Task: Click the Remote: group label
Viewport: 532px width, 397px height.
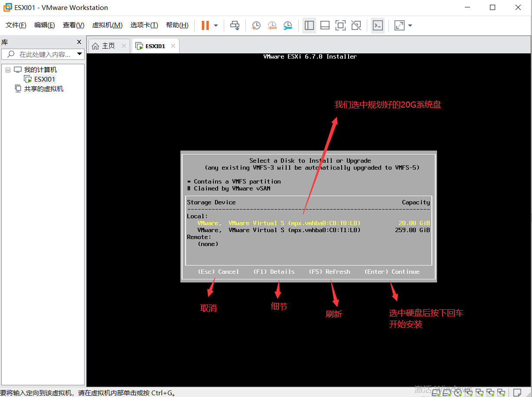Action: 199,237
